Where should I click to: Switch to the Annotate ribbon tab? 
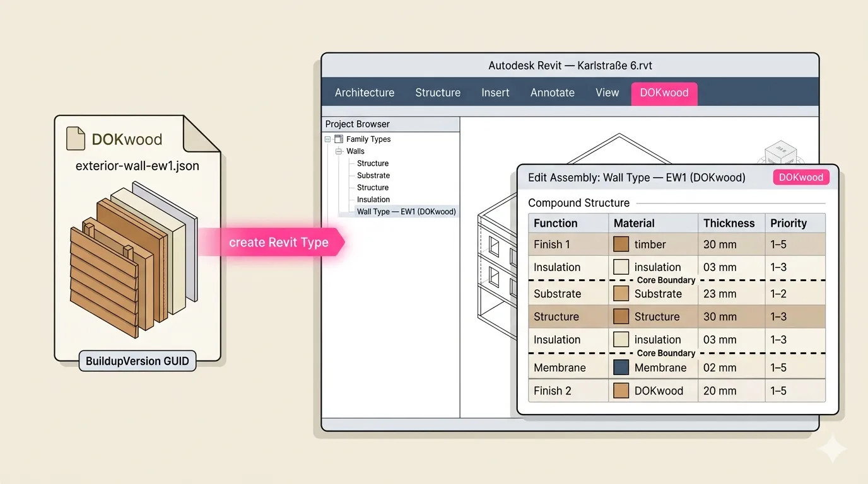pyautogui.click(x=553, y=93)
